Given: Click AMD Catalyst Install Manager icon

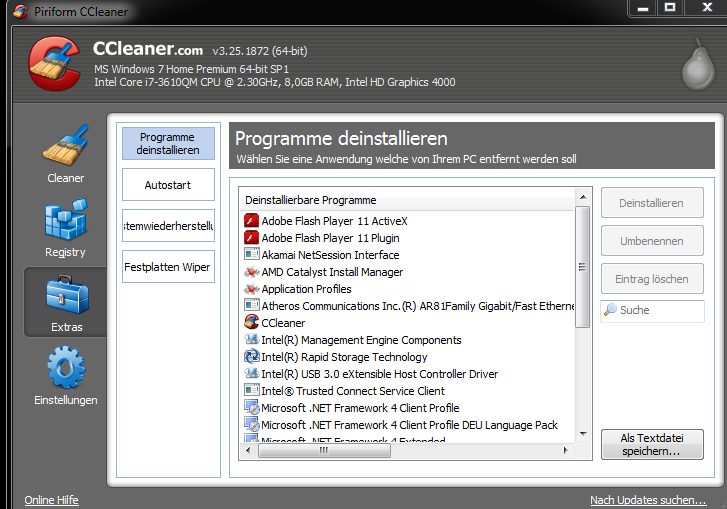Looking at the screenshot, I should coord(251,272).
